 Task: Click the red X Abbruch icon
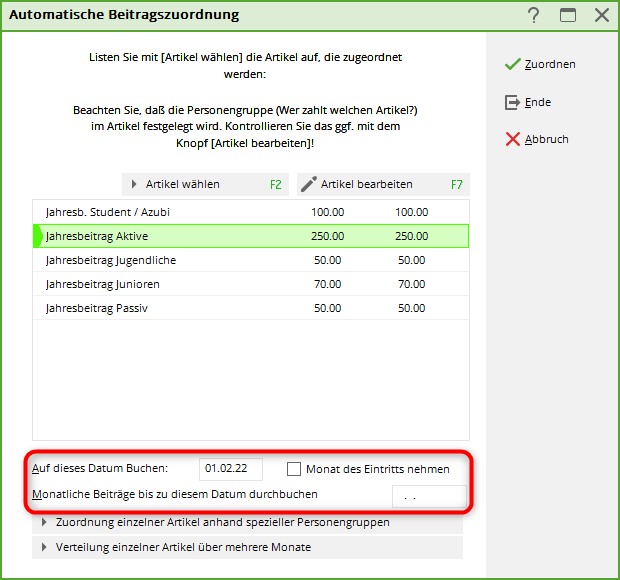pos(512,139)
